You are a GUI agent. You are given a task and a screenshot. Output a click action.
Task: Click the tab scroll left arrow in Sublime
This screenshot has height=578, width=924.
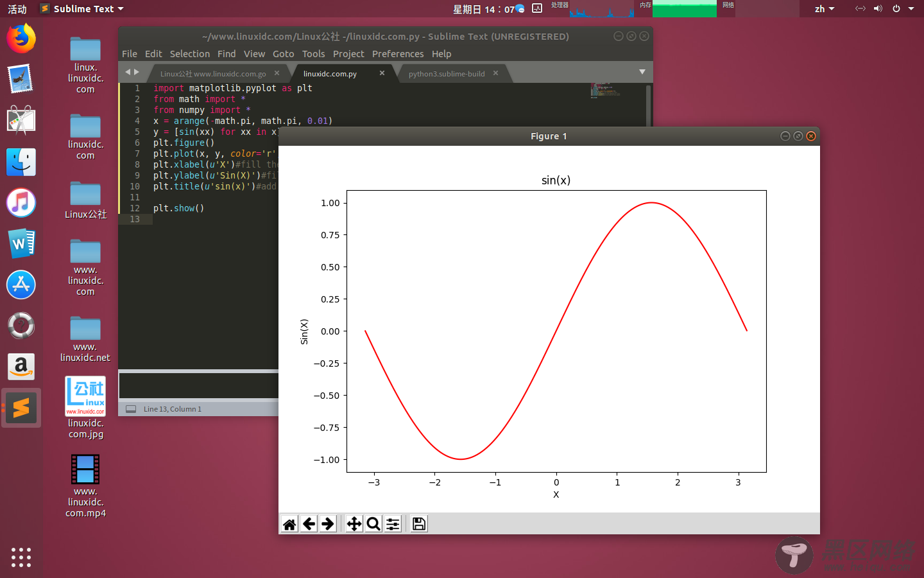tap(128, 72)
